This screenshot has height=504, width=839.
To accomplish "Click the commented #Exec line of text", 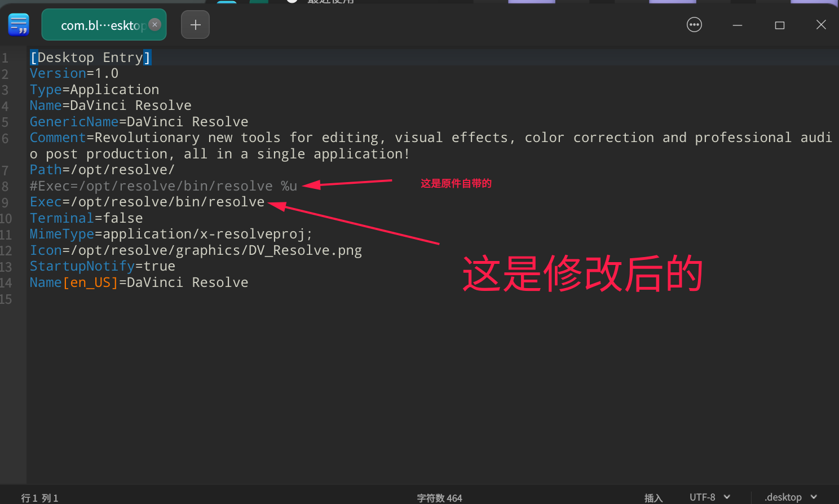I will click(x=164, y=185).
